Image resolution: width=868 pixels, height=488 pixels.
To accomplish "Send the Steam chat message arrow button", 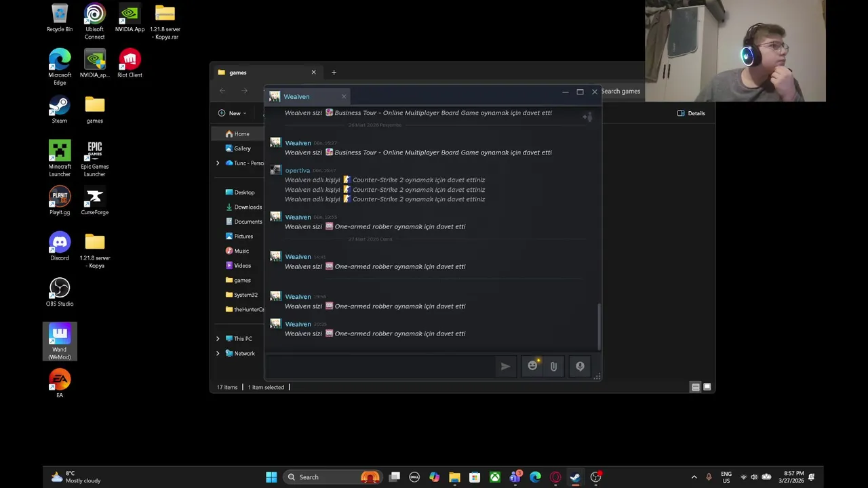I will [505, 366].
